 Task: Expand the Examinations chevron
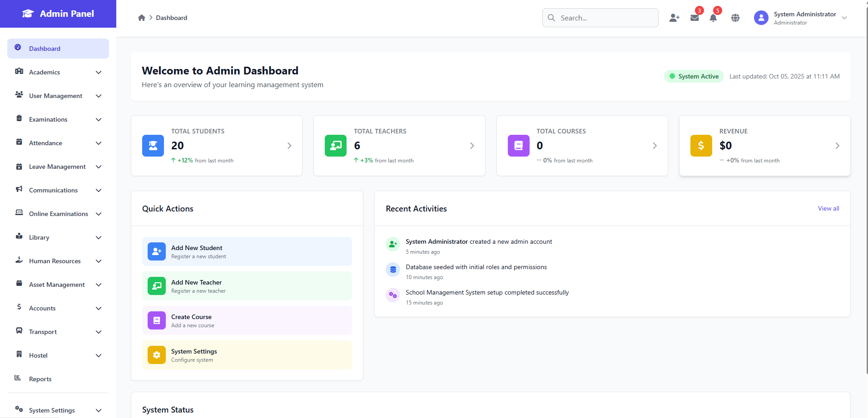pyautogui.click(x=99, y=119)
